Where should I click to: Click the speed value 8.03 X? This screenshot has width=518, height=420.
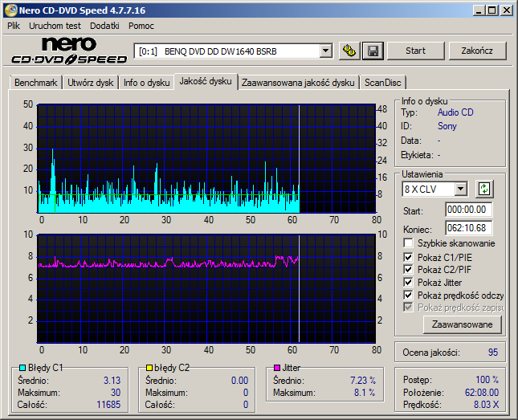tap(487, 405)
